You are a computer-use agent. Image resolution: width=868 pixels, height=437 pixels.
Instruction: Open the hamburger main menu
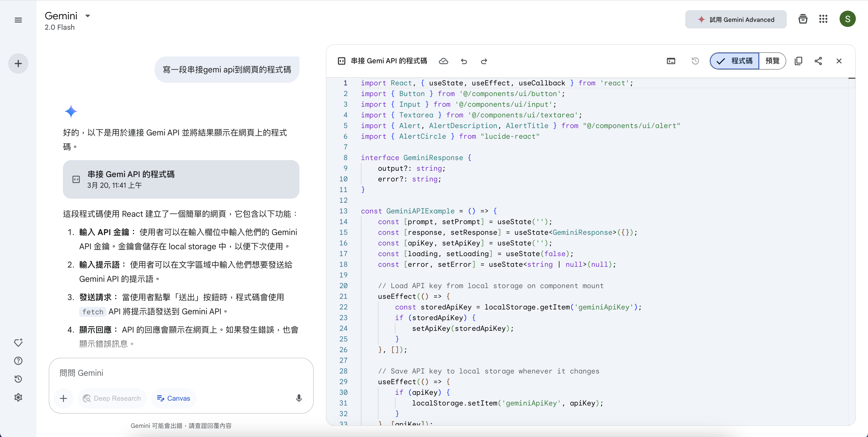click(x=18, y=20)
